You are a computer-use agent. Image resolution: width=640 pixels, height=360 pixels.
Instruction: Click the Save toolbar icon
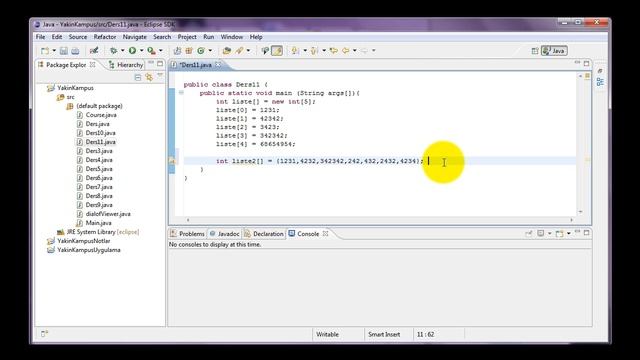64,51
